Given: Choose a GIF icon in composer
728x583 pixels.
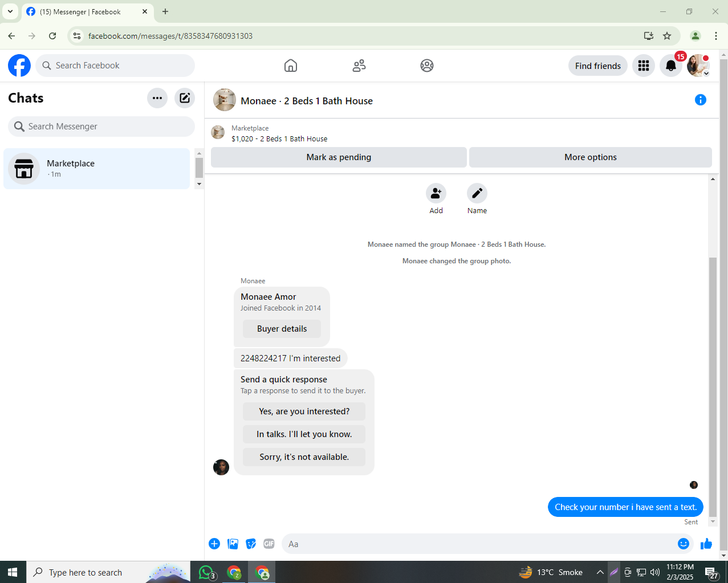Looking at the screenshot, I should 269,544.
